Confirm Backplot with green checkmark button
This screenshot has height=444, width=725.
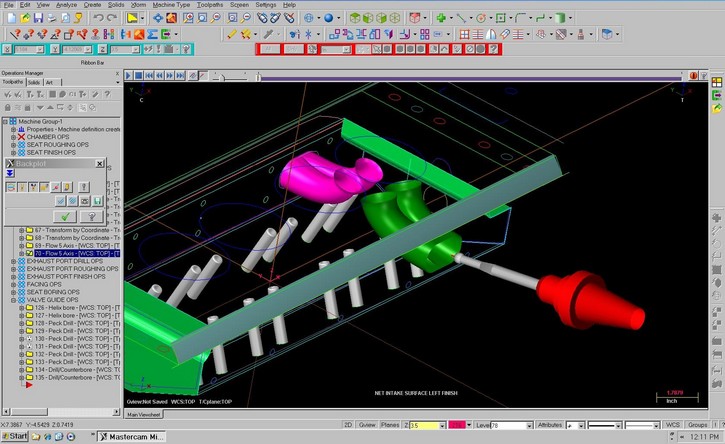[65, 216]
